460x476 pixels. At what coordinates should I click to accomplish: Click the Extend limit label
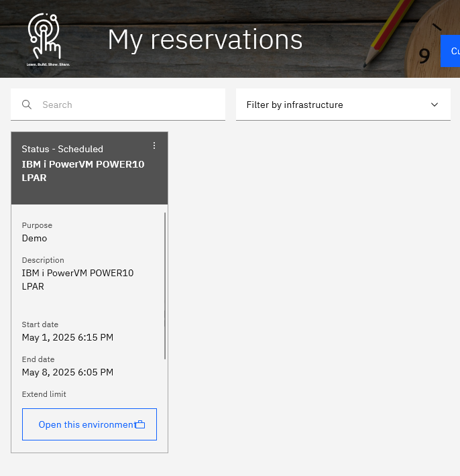44,394
